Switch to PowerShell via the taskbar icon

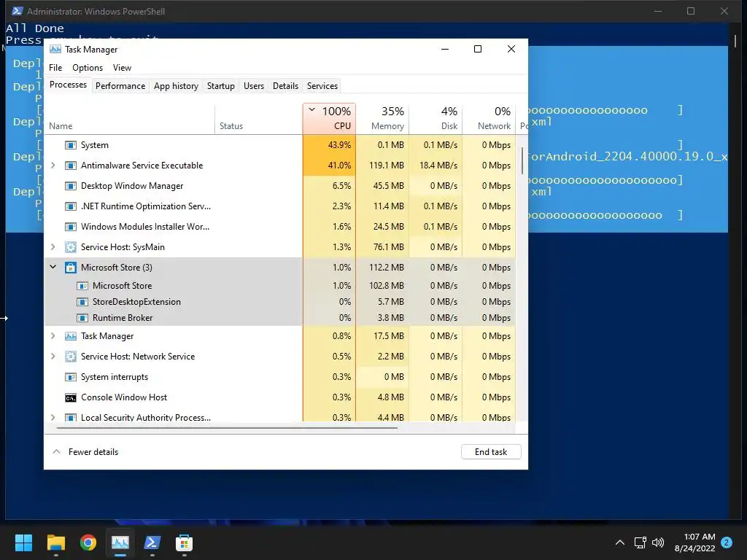click(152, 542)
